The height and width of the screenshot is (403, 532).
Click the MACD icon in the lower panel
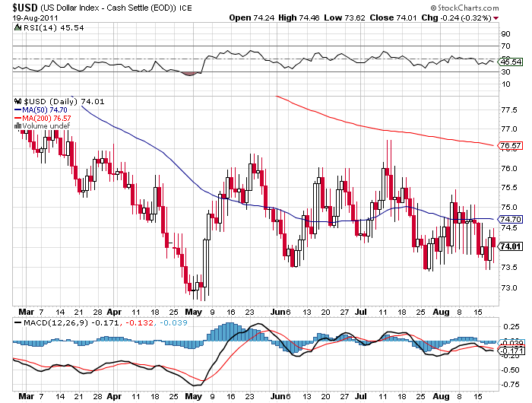point(18,324)
